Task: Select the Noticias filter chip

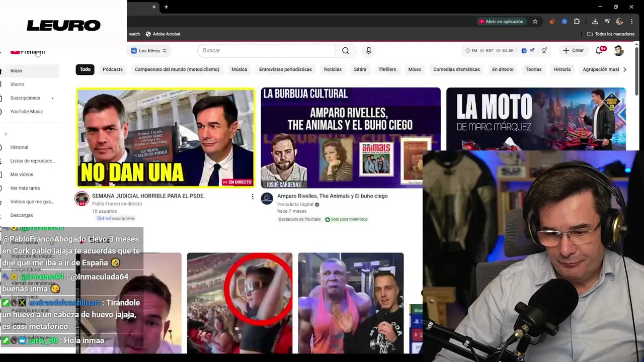Action: pyautogui.click(x=333, y=69)
